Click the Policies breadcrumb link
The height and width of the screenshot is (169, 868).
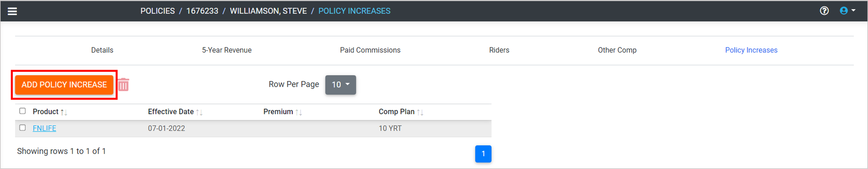tap(157, 11)
